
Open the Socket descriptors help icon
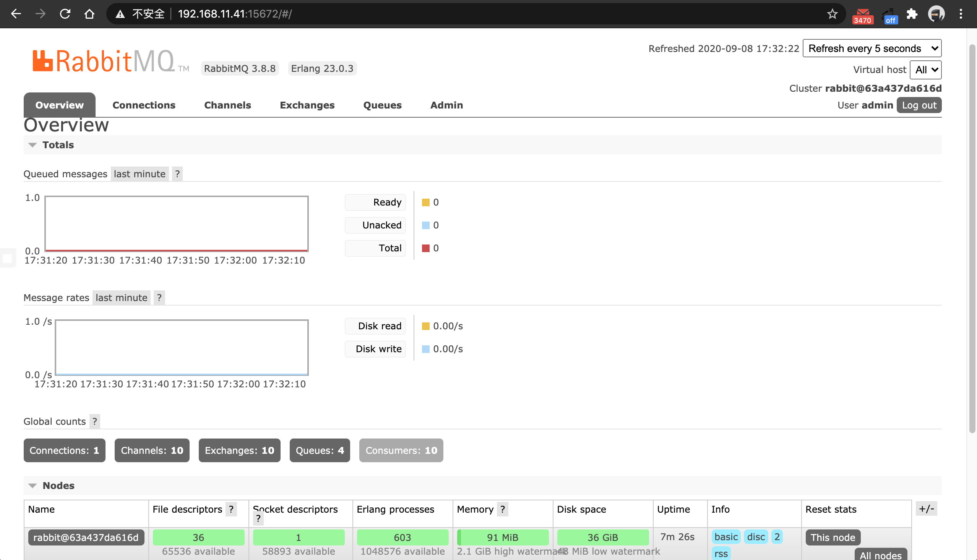click(258, 518)
